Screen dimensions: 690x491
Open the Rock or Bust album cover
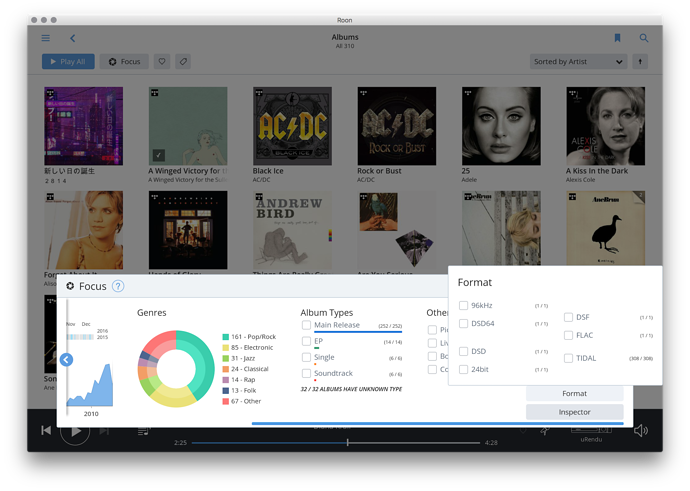click(397, 126)
